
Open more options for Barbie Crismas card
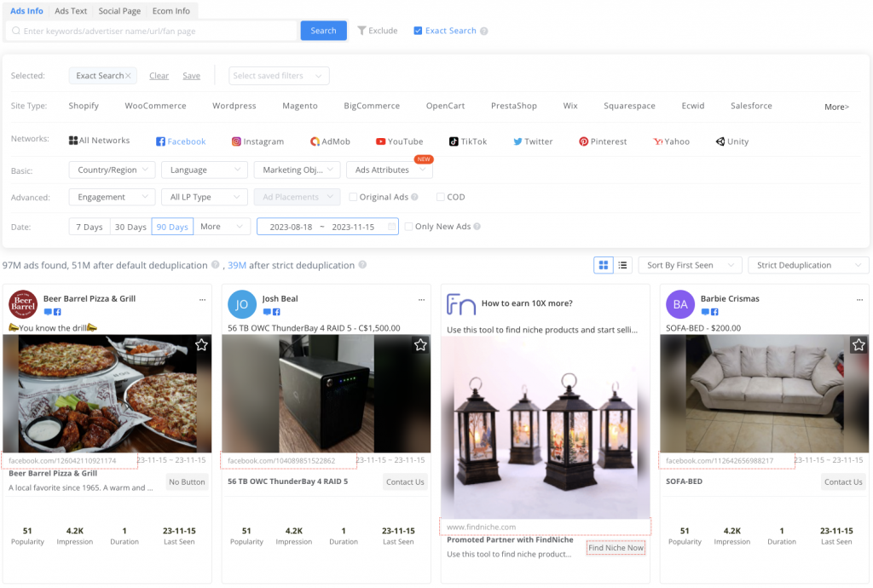pyautogui.click(x=859, y=300)
